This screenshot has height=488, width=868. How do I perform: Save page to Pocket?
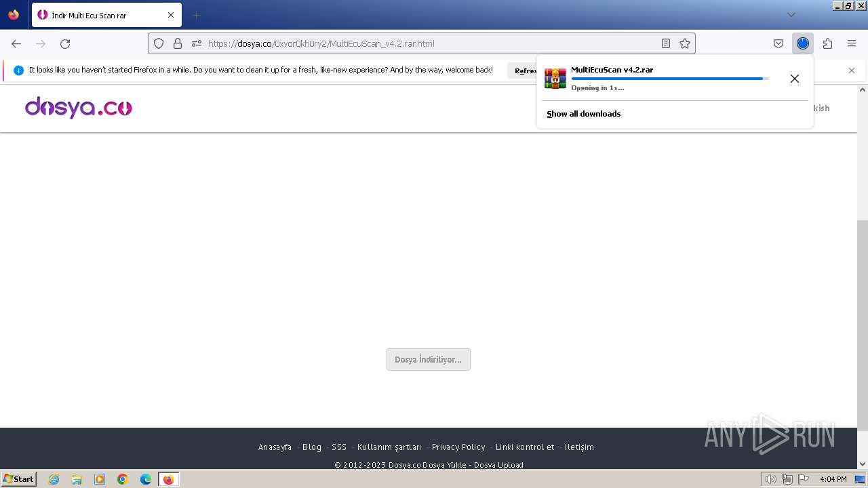(778, 43)
